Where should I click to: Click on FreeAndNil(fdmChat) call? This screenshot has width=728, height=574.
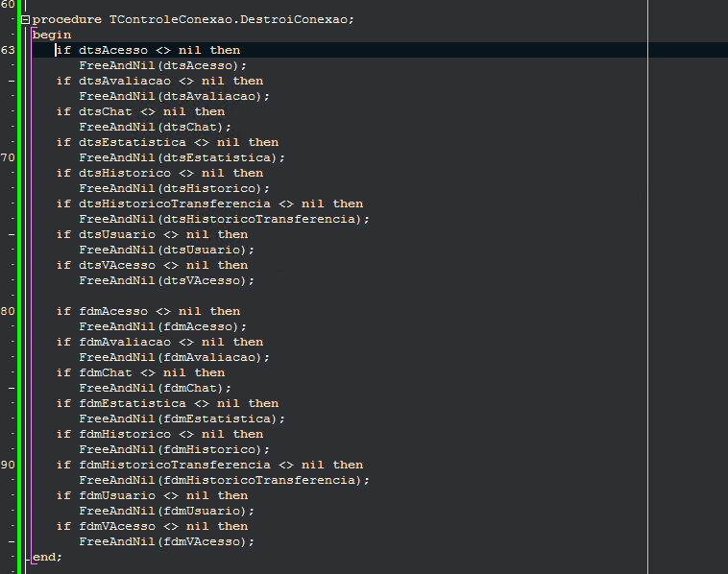click(x=155, y=388)
